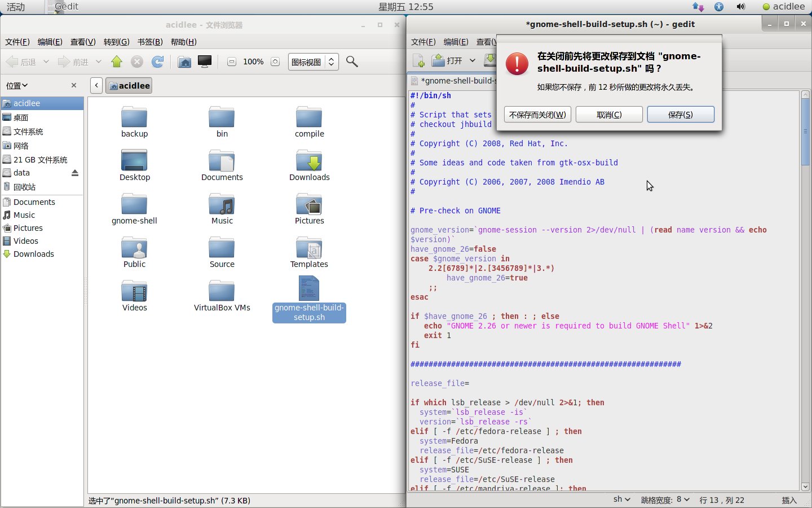Viewport: 812px width, 508px height.
Task: Select the Videos folder icon in grid
Action: point(134,296)
